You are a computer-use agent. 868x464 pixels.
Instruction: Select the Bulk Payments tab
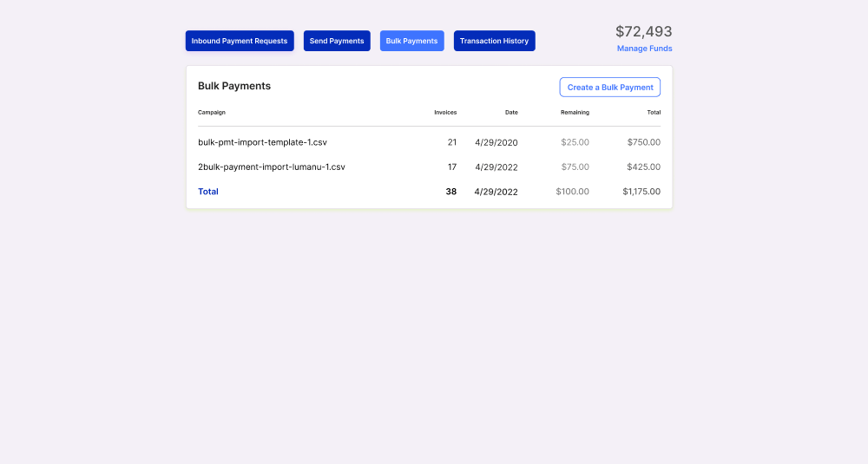[x=411, y=41]
